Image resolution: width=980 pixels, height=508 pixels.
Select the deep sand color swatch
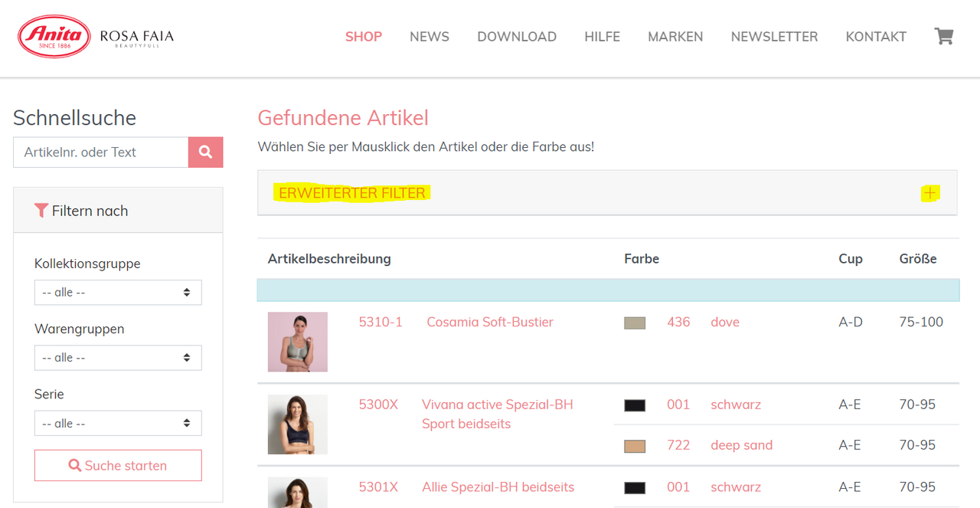pyautogui.click(x=635, y=446)
